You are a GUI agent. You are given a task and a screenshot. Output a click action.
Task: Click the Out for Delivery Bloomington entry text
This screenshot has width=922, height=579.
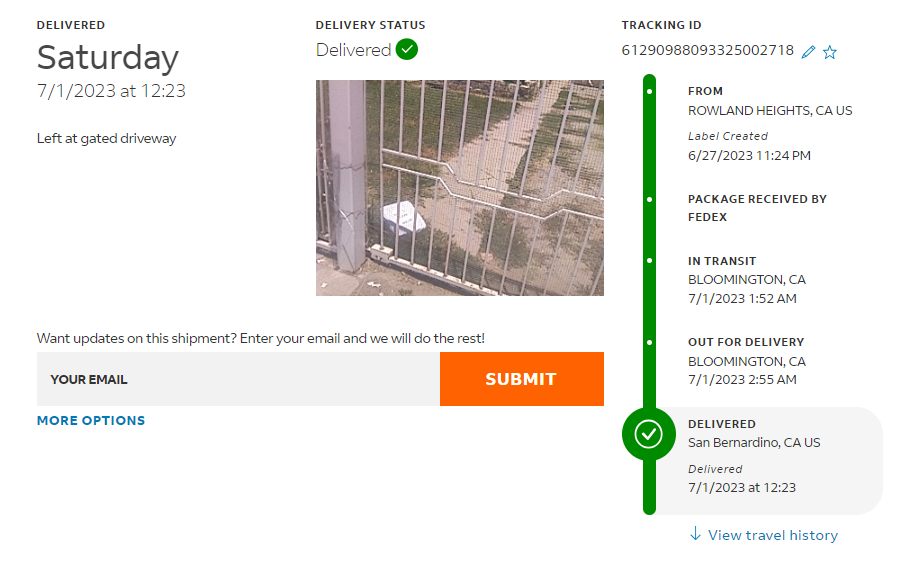tap(746, 361)
